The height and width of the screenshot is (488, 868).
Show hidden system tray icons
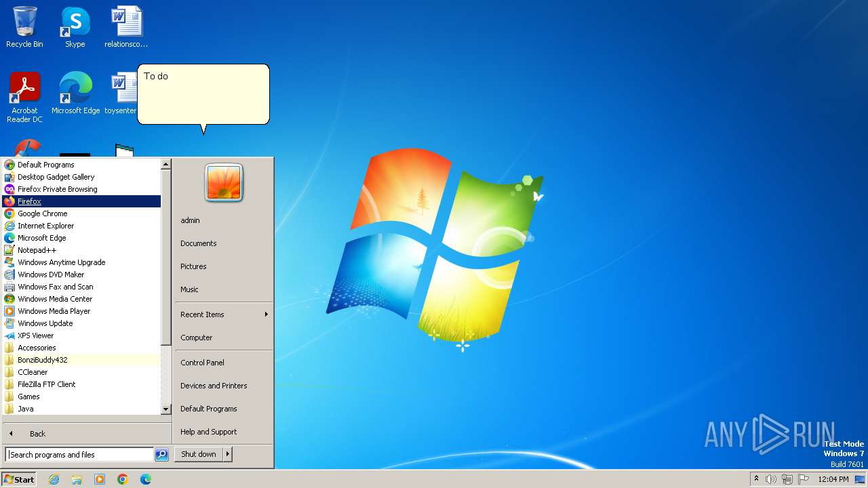[x=756, y=479]
